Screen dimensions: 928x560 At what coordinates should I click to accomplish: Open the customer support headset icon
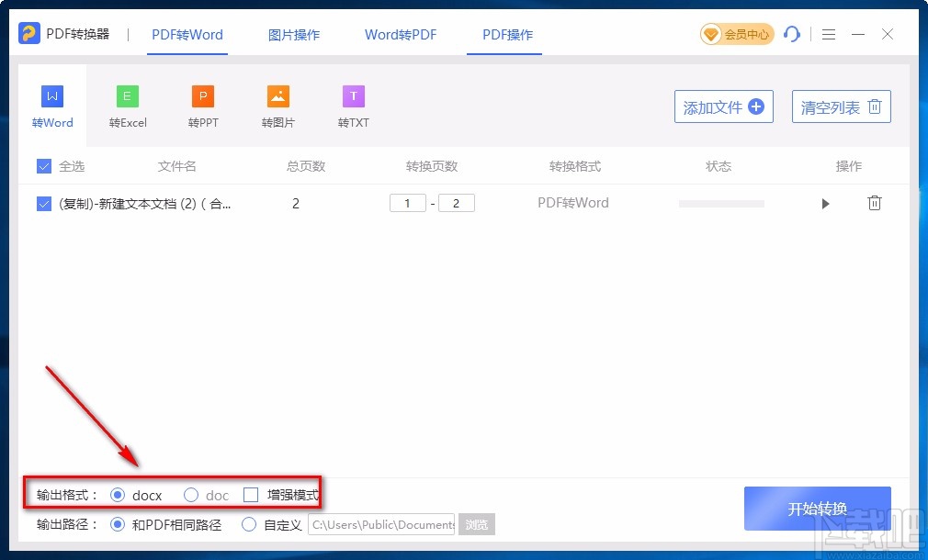pos(792,34)
